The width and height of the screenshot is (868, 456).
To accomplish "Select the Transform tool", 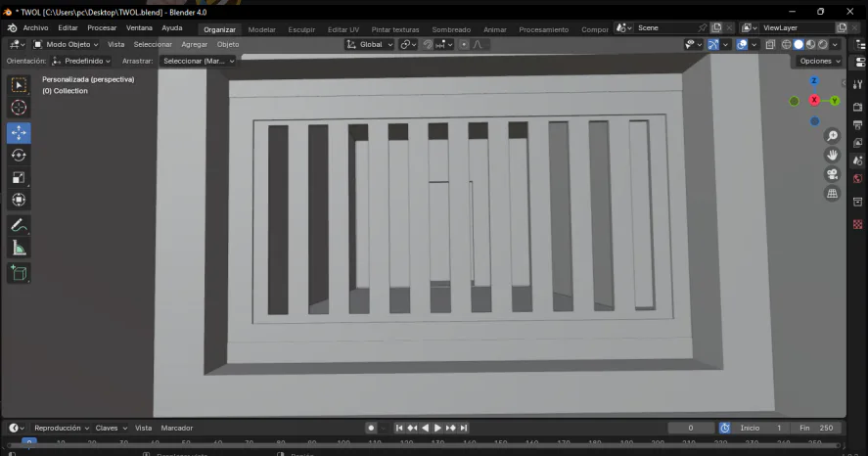I will tap(19, 200).
